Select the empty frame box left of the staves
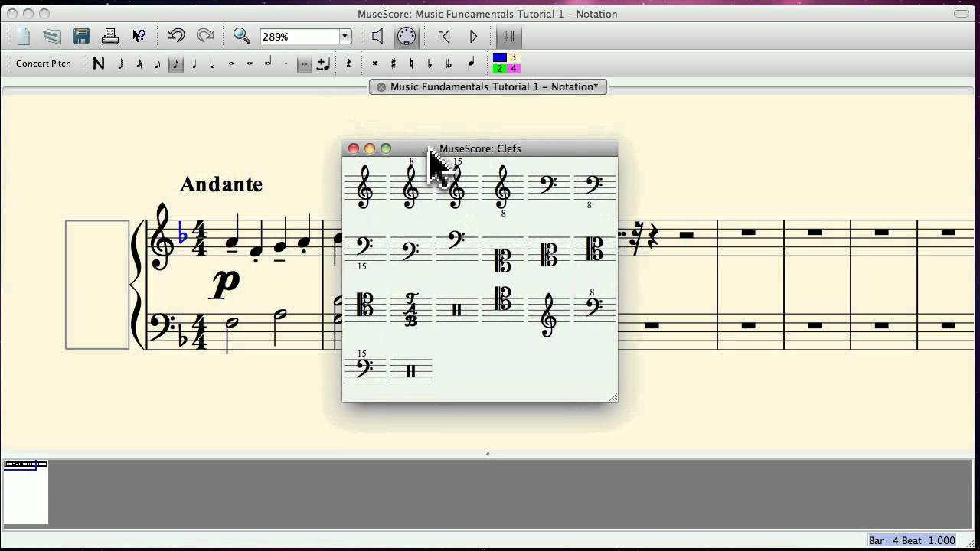The height and width of the screenshot is (551, 980). point(97,285)
